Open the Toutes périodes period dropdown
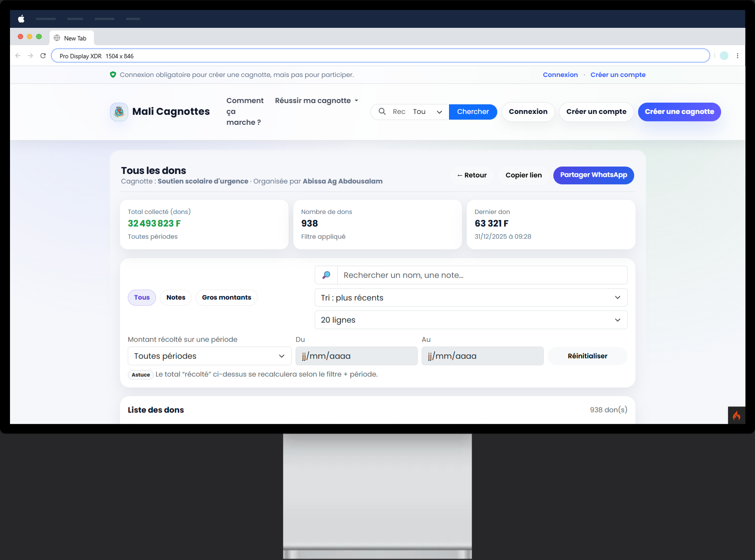This screenshot has width=755, height=560. 209,356
